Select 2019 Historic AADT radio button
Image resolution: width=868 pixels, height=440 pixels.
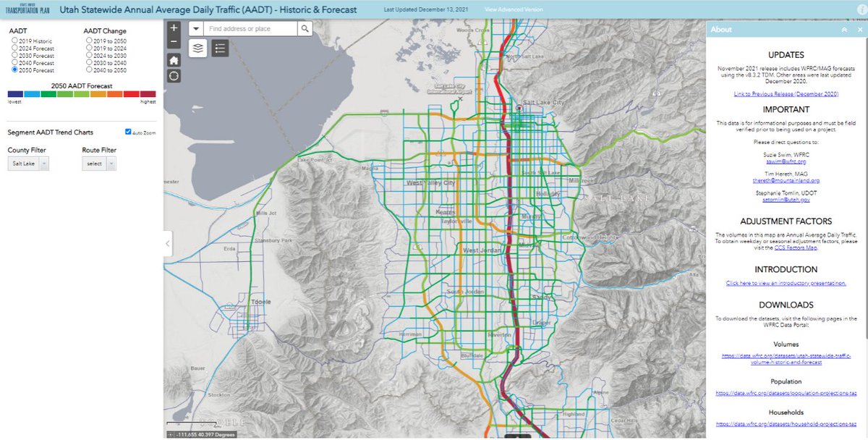[x=14, y=41]
